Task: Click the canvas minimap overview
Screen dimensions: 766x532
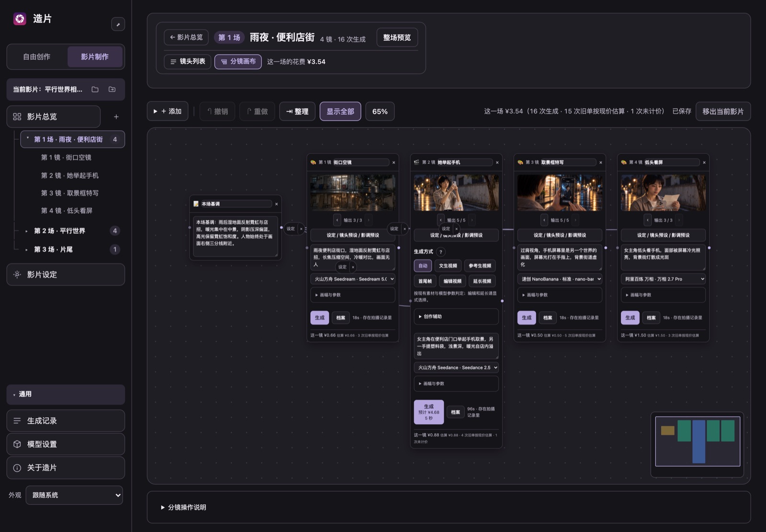Action: click(x=698, y=441)
